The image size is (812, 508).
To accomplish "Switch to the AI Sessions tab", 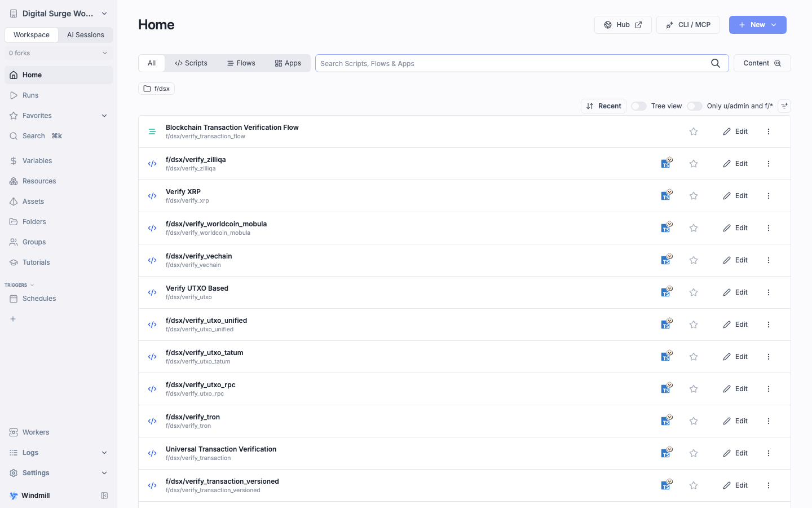I will (86, 35).
